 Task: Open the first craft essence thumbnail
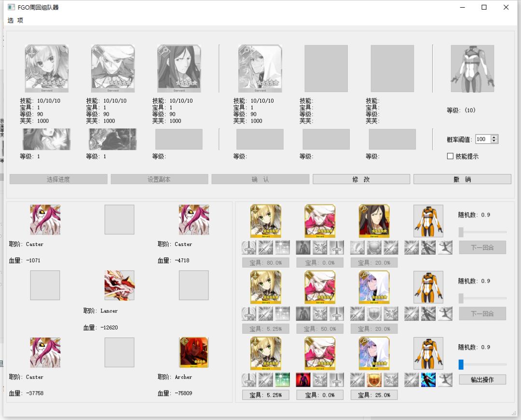pyautogui.click(x=46, y=139)
